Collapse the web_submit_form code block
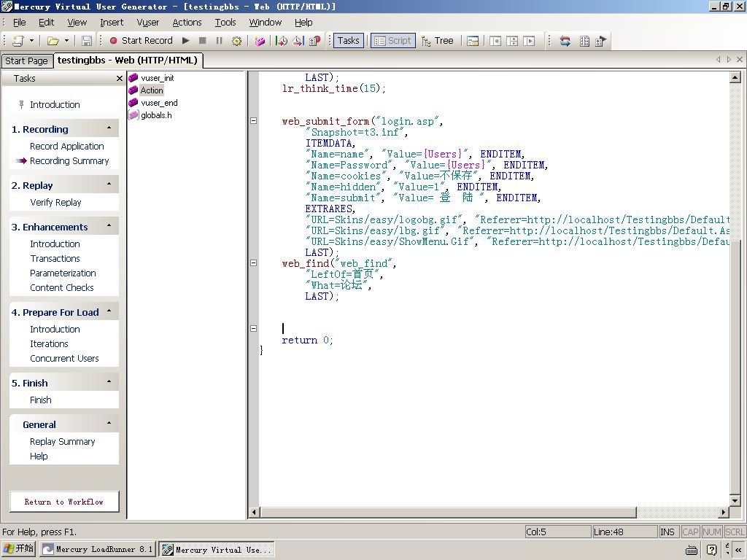This screenshot has height=560, width=747. pyautogui.click(x=253, y=121)
